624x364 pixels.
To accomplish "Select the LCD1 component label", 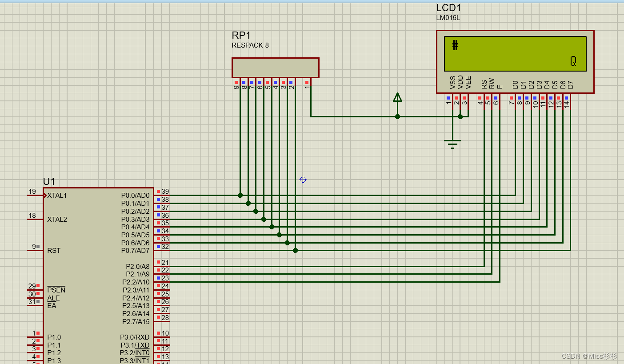I will pos(449,8).
